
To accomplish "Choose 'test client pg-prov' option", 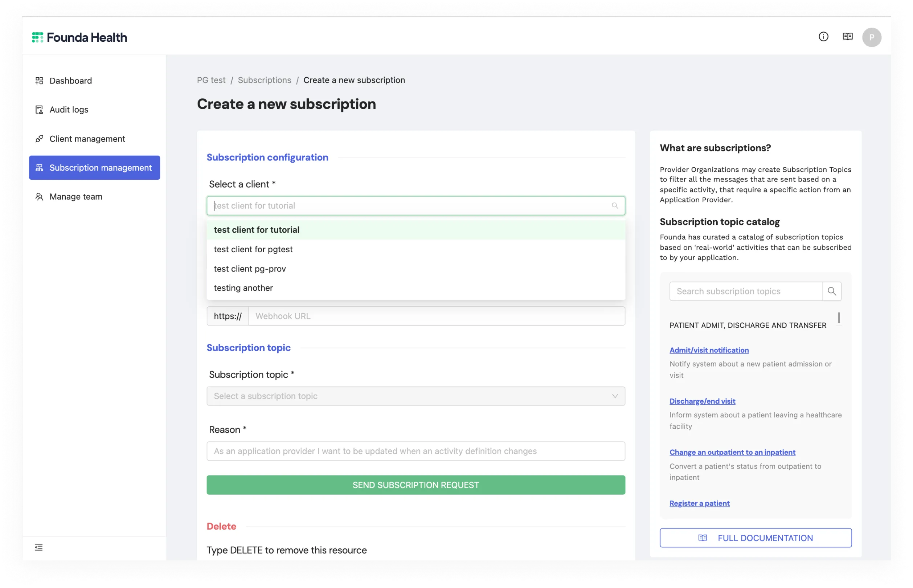I will [415, 269].
